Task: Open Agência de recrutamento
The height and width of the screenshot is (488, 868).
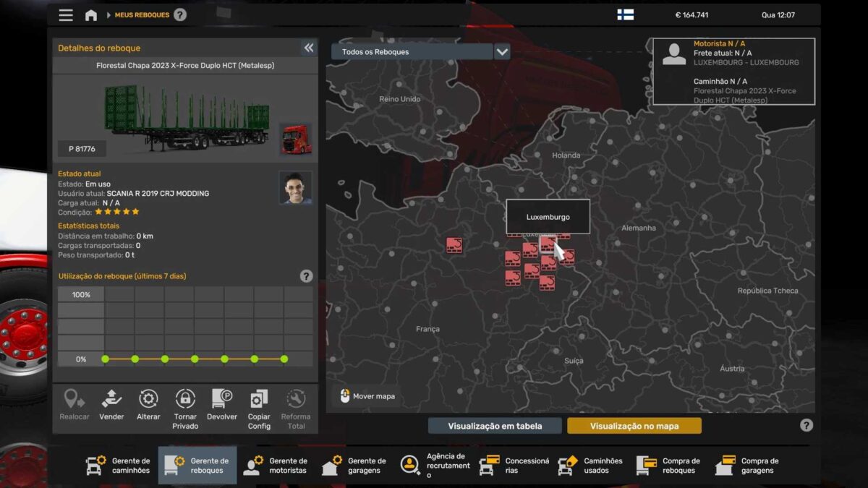Action: pos(435,465)
